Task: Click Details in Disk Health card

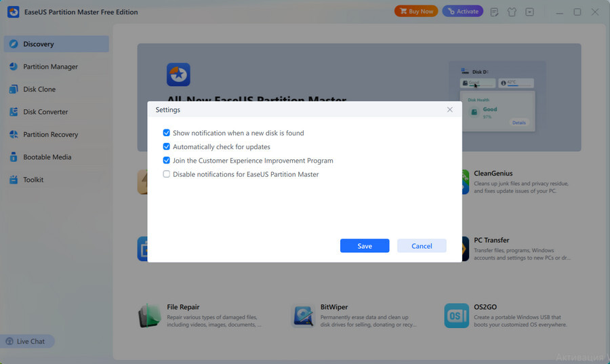Action: click(x=518, y=123)
